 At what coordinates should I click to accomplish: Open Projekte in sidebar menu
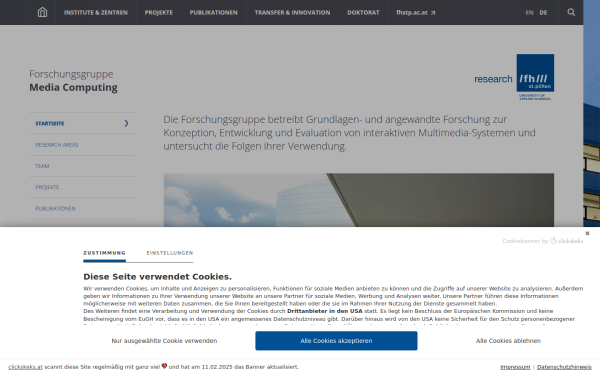[x=82, y=187]
